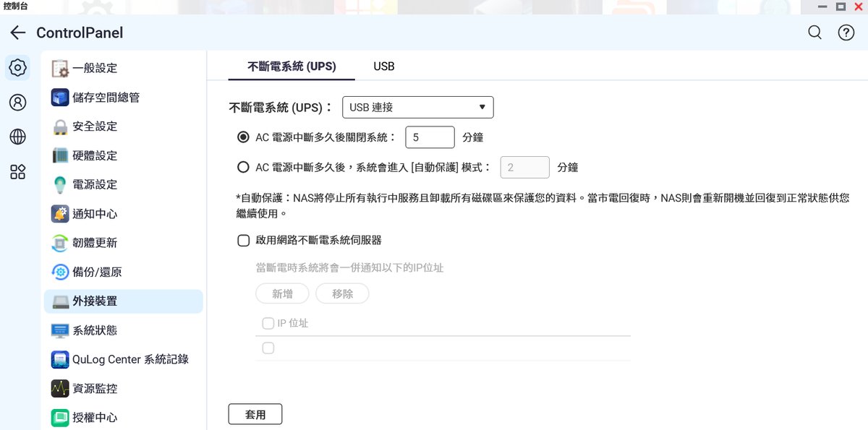Click the back arrow beside ControlPanel
The height and width of the screenshot is (430, 868).
point(18,33)
